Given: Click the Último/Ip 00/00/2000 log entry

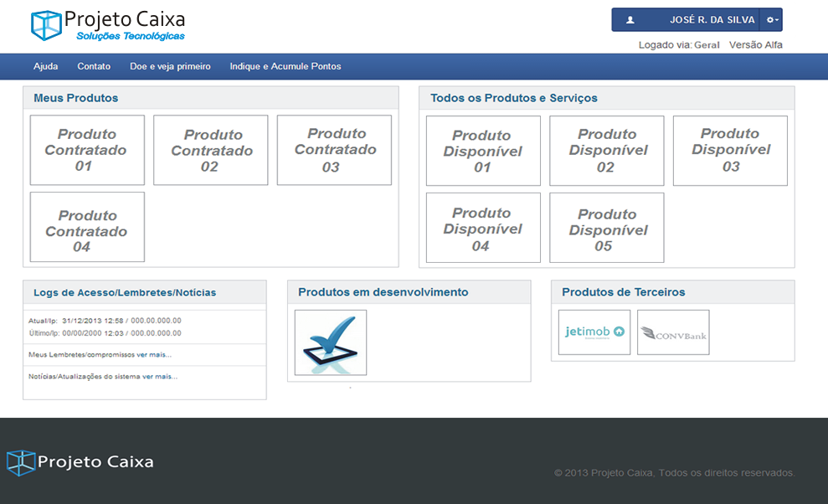Looking at the screenshot, I should point(105,333).
